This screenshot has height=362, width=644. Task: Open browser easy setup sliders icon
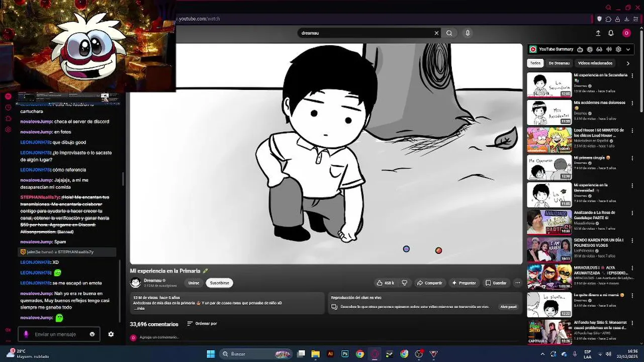(x=635, y=19)
